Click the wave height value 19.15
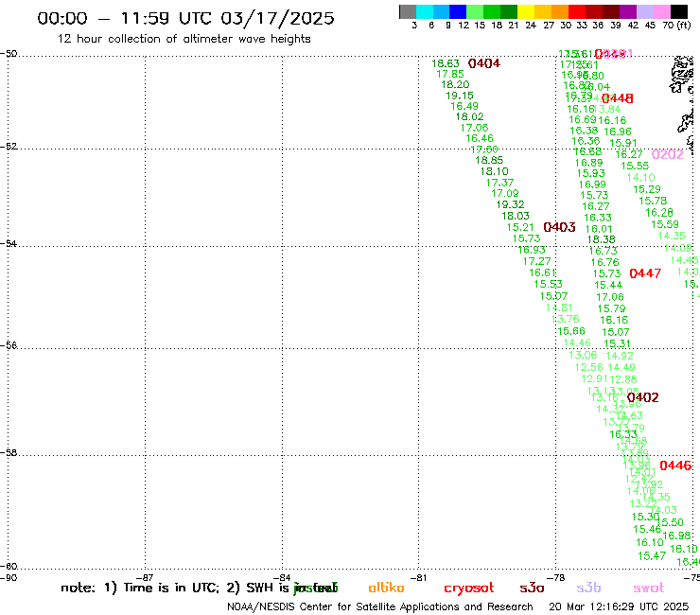700x615 pixels. point(460,96)
